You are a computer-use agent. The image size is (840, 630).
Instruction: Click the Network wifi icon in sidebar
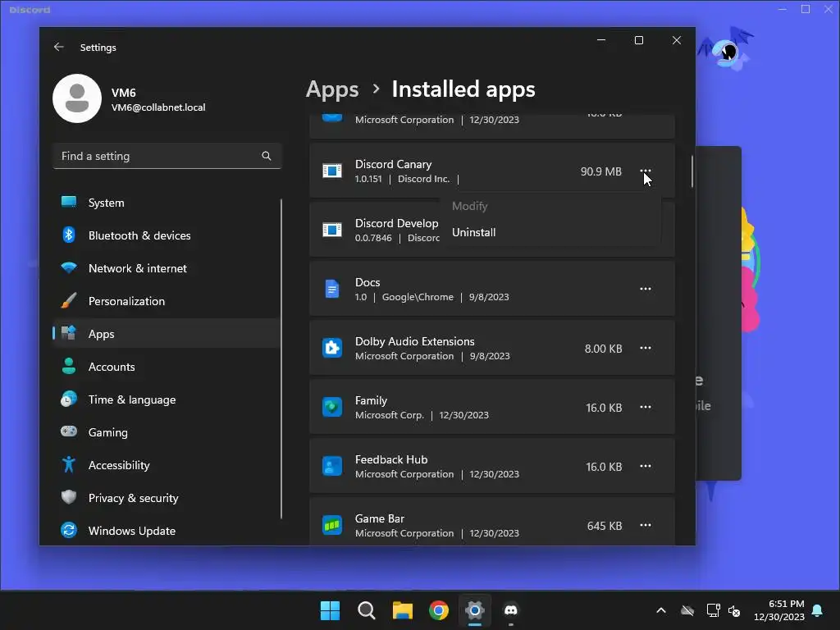click(69, 267)
